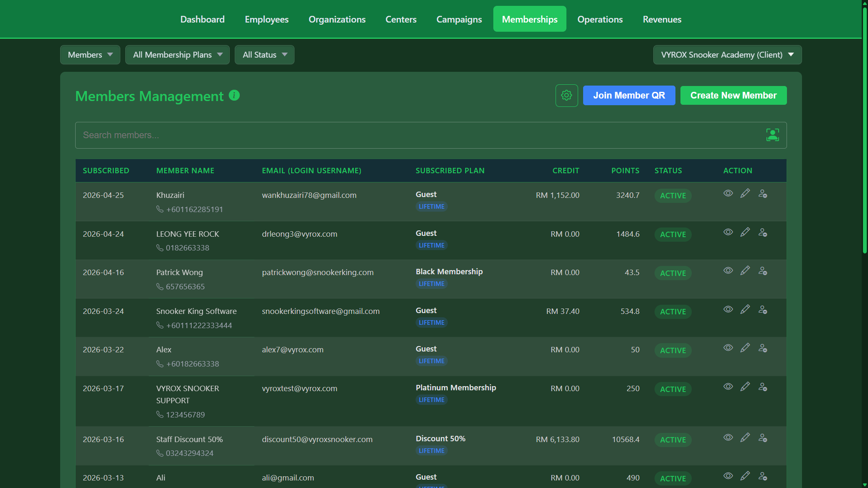Go to the Dashboard tab
Viewport: 868px width, 488px height.
tap(203, 19)
